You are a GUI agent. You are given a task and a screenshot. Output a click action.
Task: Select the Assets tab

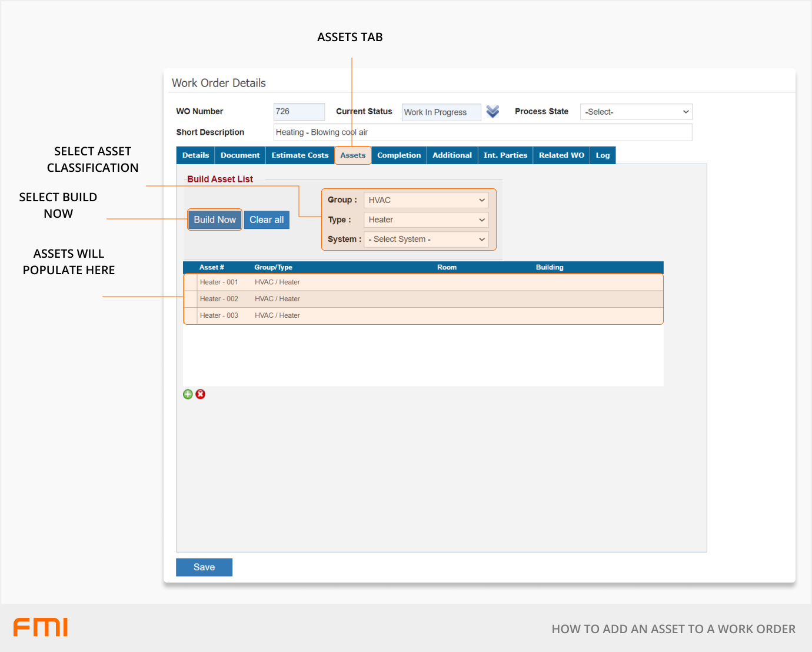click(353, 155)
